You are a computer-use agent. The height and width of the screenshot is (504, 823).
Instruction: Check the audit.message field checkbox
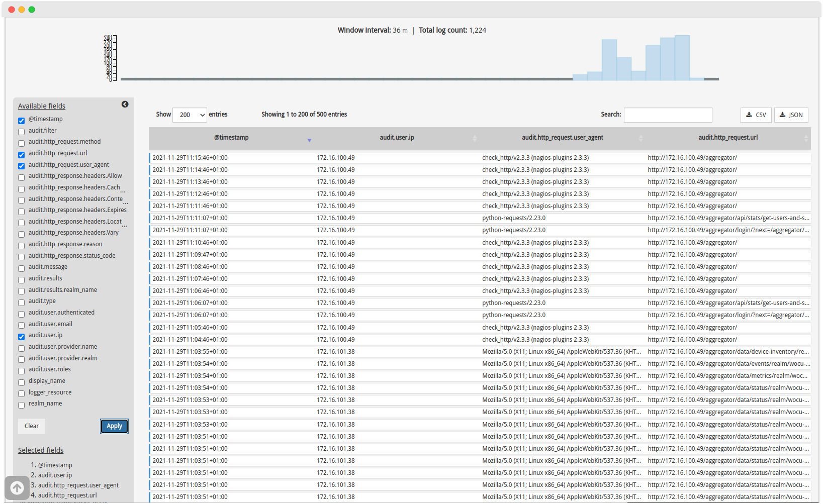[x=21, y=268]
